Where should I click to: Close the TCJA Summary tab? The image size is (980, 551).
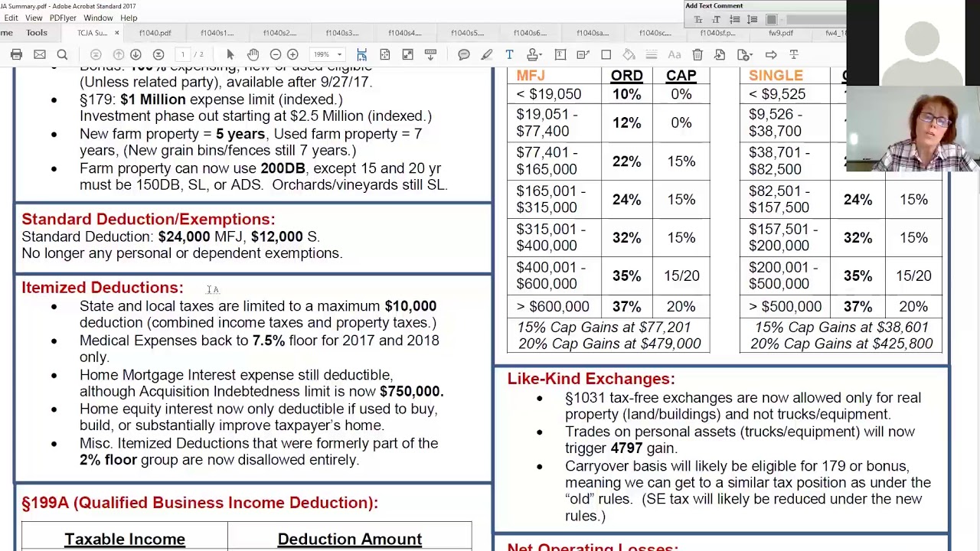[x=117, y=33]
